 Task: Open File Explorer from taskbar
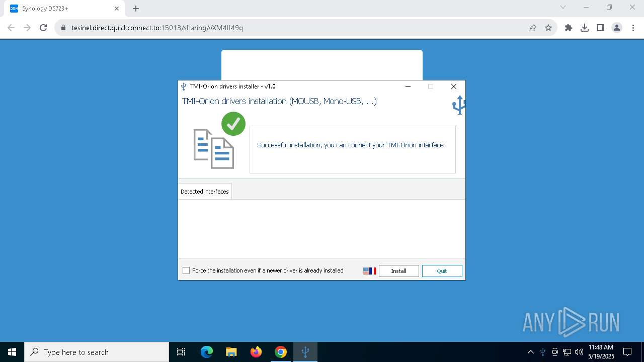231,352
